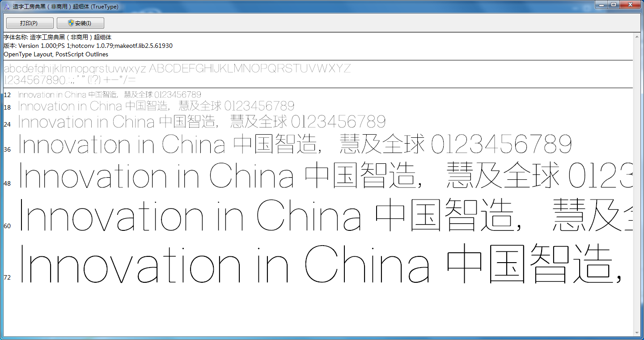Viewport: 644px width, 340px height.
Task: Click the size 24 label
Action: pyautogui.click(x=7, y=124)
